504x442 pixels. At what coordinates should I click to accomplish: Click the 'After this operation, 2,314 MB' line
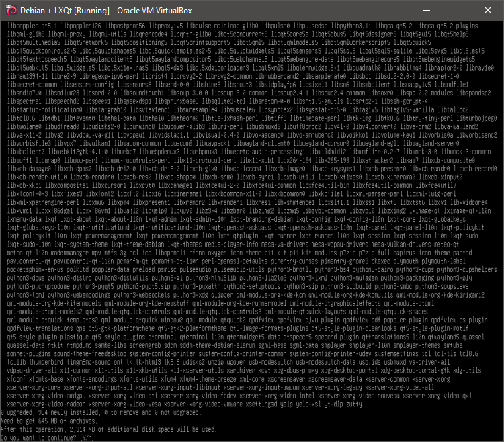[109, 429]
